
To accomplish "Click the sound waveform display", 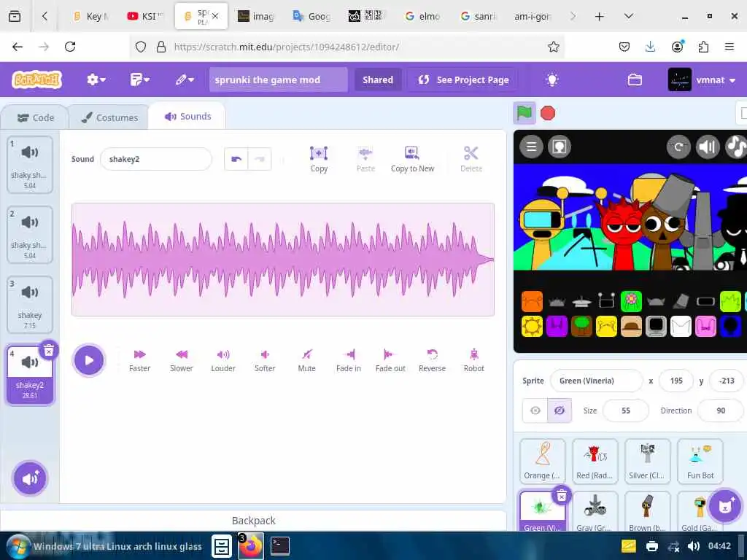I will tap(283, 260).
